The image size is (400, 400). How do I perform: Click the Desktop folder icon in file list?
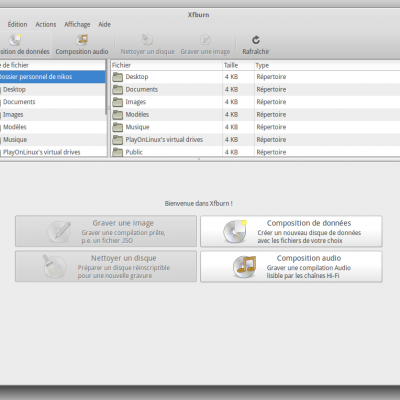point(117,77)
